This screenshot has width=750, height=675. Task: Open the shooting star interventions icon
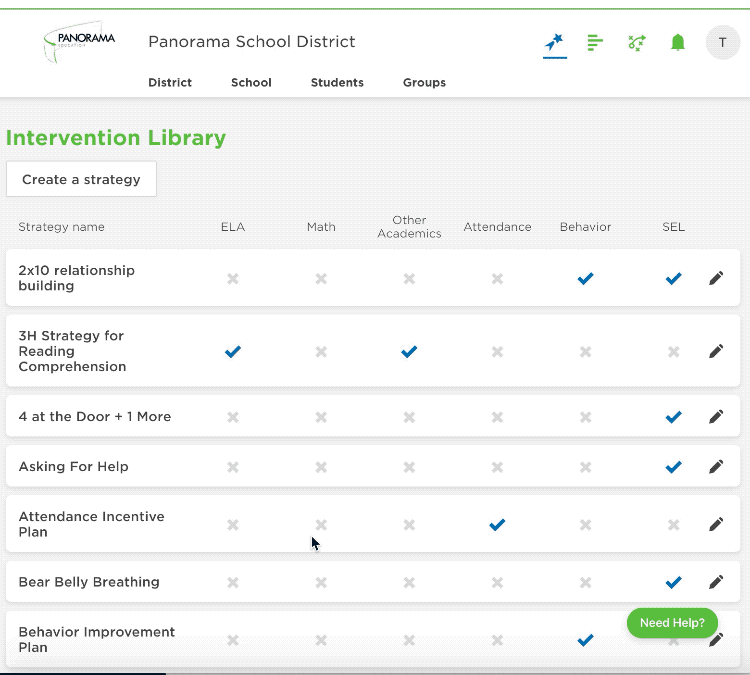555,43
